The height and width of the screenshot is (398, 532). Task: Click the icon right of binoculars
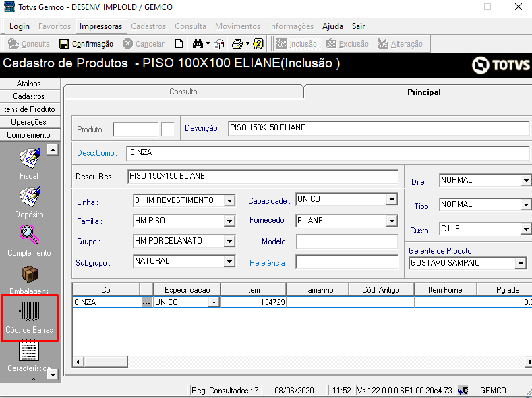[x=219, y=44]
